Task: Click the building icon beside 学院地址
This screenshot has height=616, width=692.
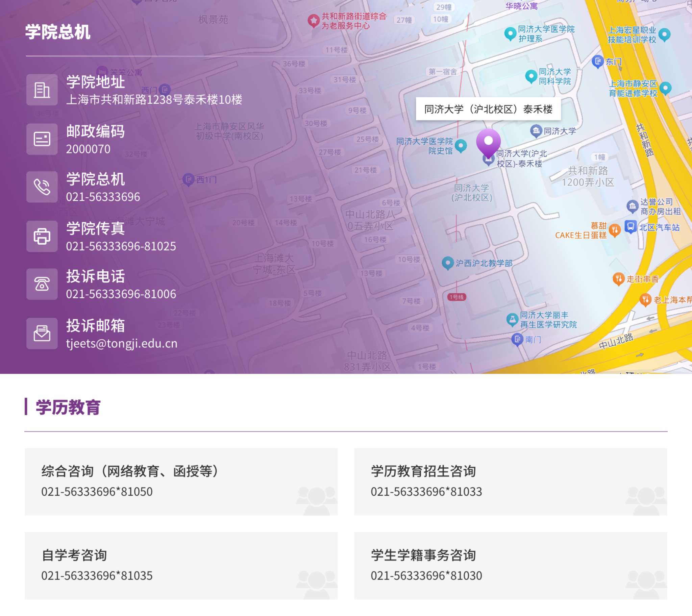Action: [x=42, y=90]
